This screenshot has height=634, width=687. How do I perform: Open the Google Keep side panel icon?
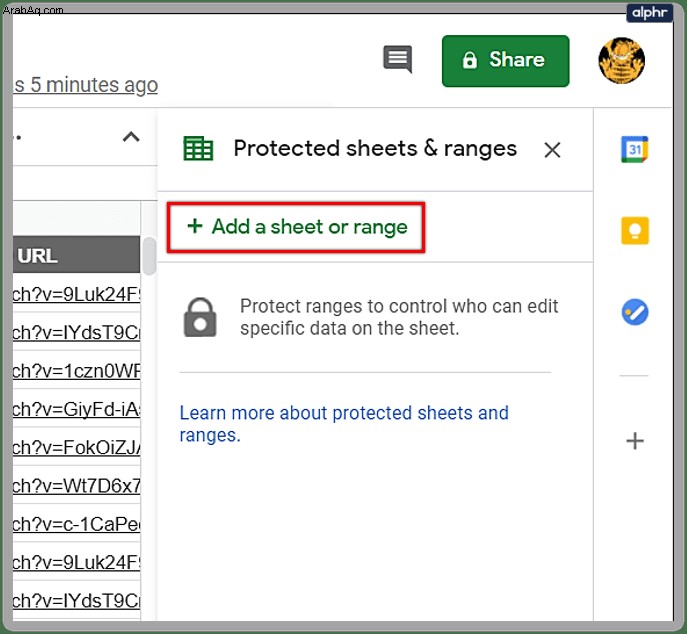(x=635, y=230)
